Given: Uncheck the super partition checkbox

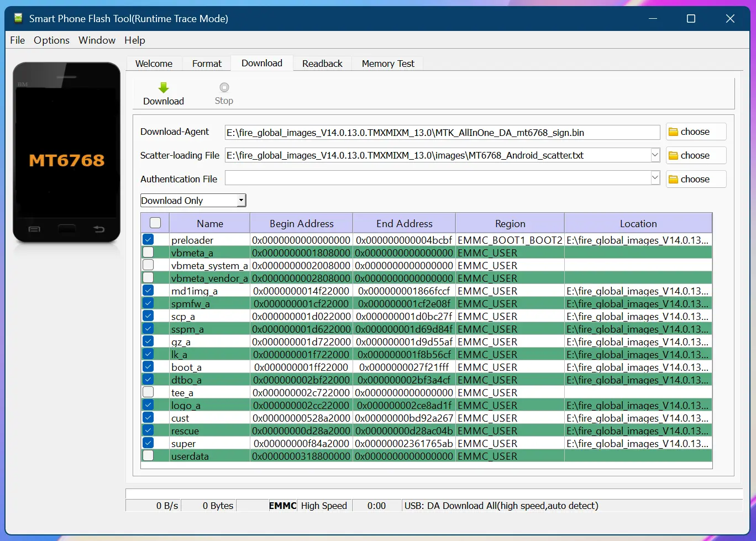Looking at the screenshot, I should tap(148, 443).
